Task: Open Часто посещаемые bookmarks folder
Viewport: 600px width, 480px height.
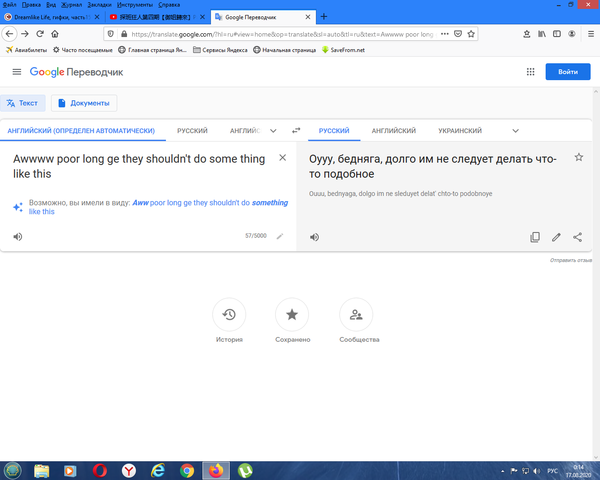Action: [x=83, y=50]
